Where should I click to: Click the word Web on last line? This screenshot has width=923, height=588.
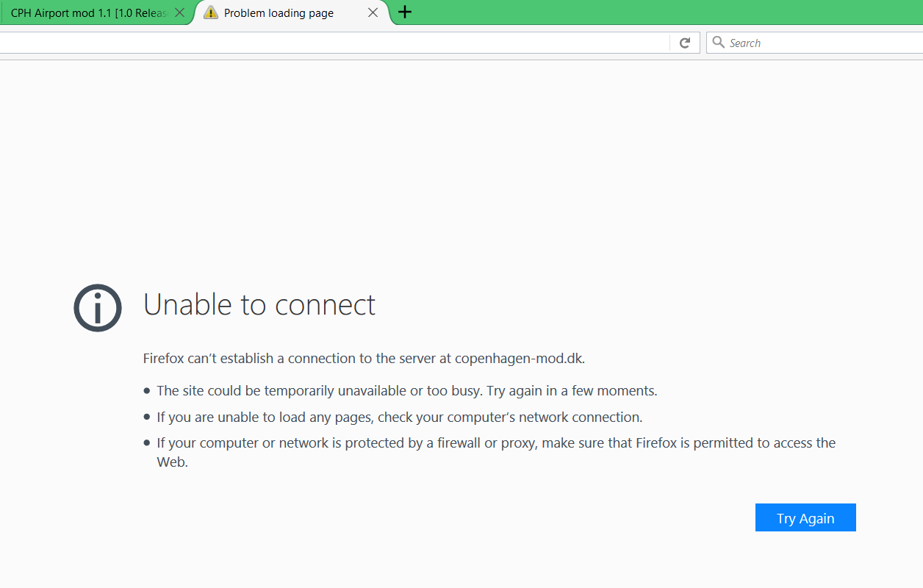172,463
